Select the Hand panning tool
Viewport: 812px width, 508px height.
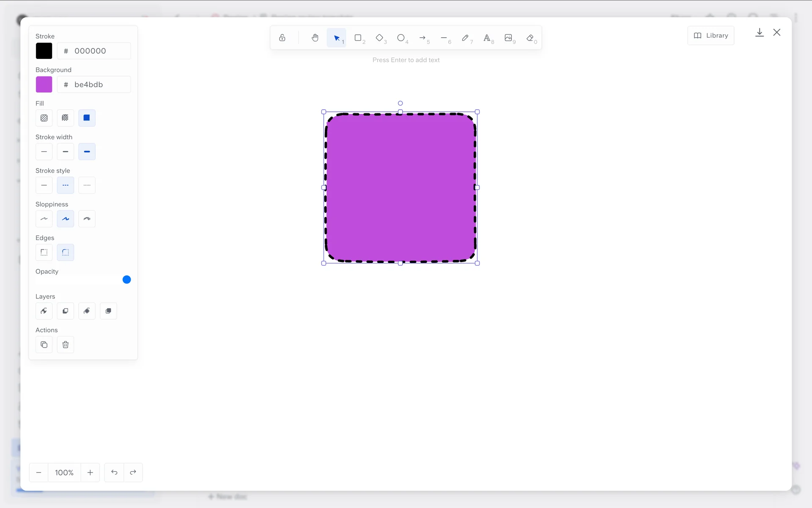[x=315, y=38]
